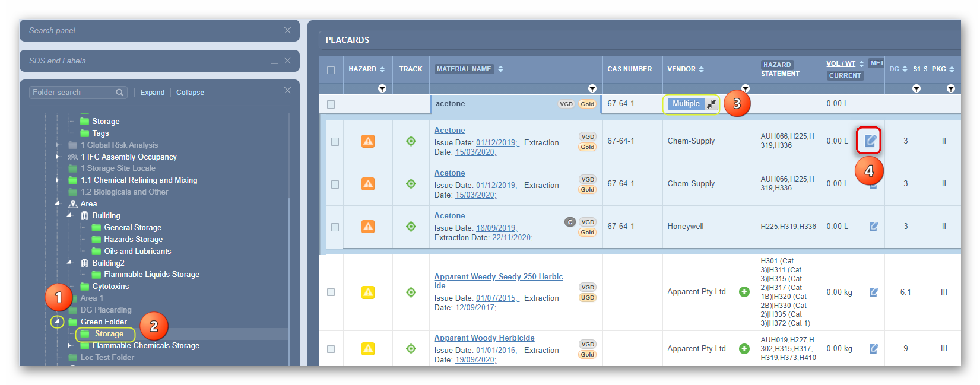Screen dimensions: 980x385
Task: Click sort arrows beside VENDOR header
Action: tap(702, 69)
